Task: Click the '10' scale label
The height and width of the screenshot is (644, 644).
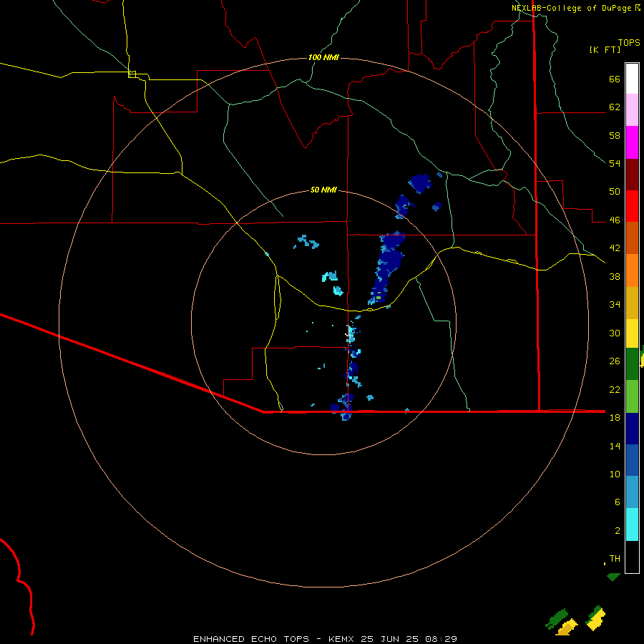Action: [615, 474]
